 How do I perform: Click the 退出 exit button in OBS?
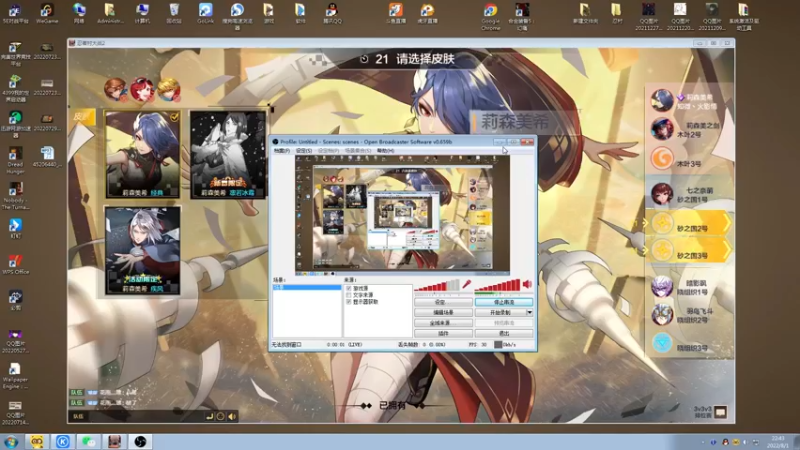tap(504, 333)
